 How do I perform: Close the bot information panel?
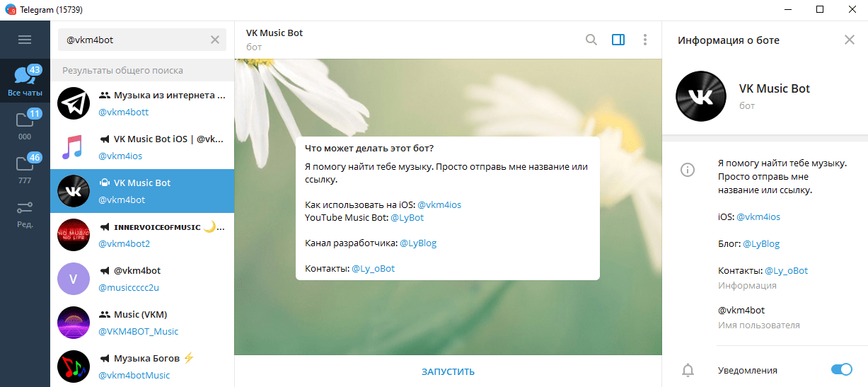[850, 40]
